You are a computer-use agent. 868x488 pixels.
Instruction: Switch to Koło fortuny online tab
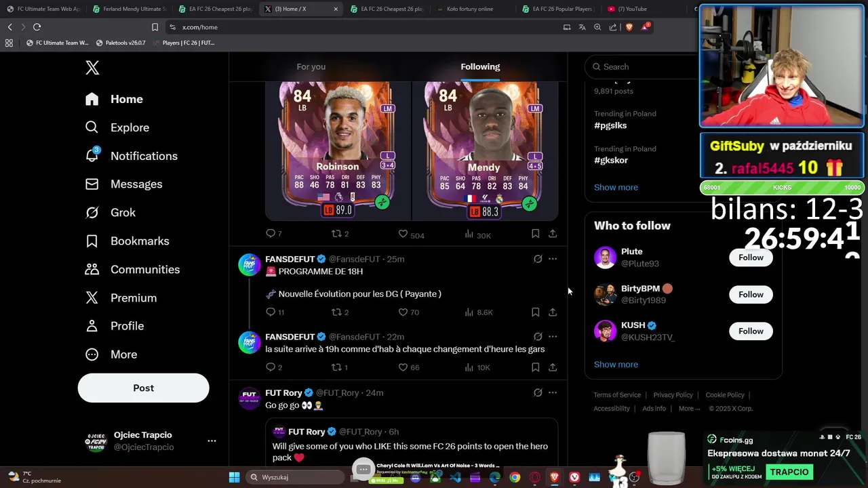(473, 9)
